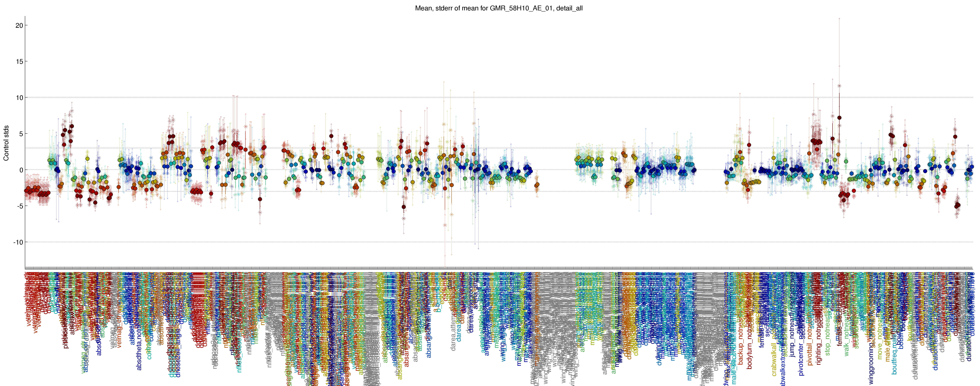Click the y-axis tick label 5
The width and height of the screenshot is (980, 386).
21,134
